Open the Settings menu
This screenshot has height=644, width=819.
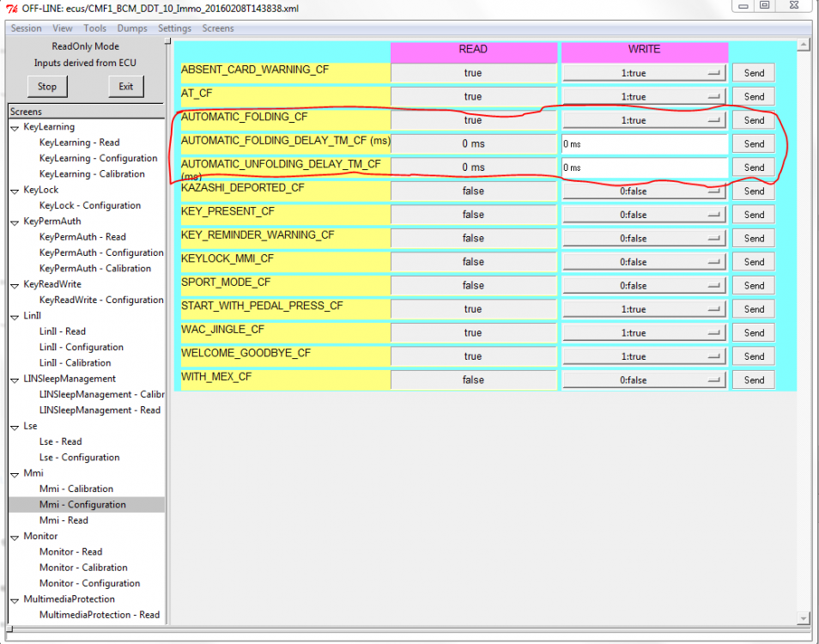(x=174, y=28)
